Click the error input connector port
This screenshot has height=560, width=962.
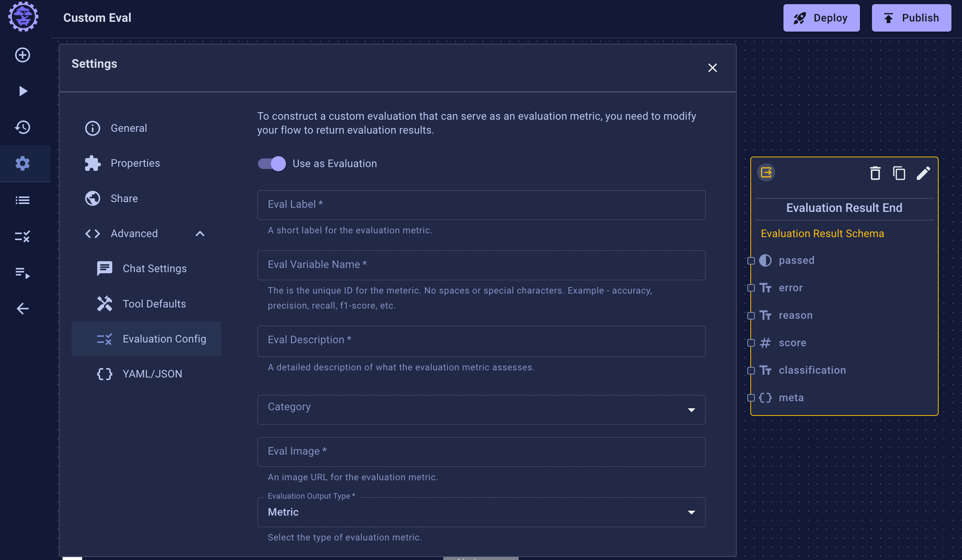pyautogui.click(x=751, y=288)
